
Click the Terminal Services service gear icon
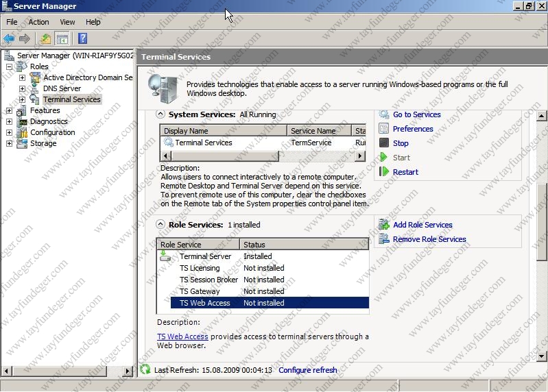[x=169, y=143]
